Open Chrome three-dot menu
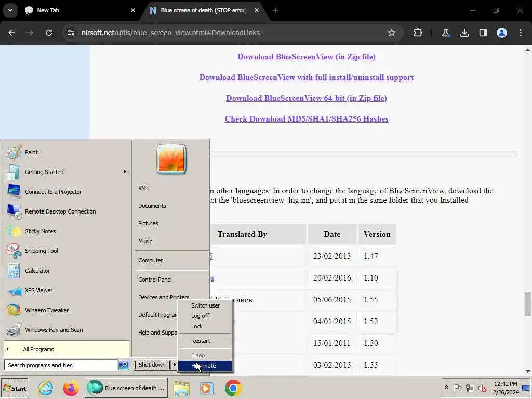532x399 pixels. (x=521, y=33)
